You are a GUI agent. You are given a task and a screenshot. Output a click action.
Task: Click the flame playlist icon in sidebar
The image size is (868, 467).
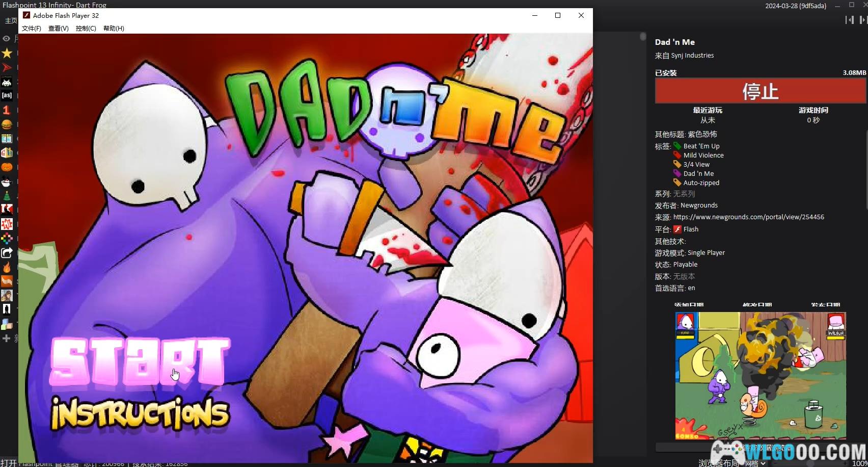tap(7, 267)
